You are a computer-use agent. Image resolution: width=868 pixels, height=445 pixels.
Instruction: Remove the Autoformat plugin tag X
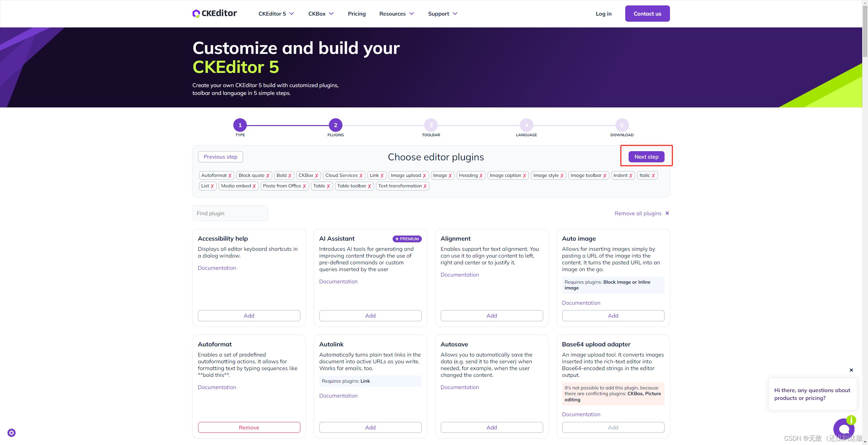[230, 176]
